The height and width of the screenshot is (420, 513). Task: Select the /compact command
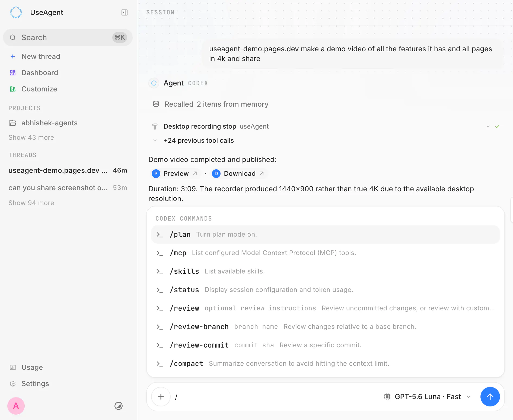[x=326, y=364]
